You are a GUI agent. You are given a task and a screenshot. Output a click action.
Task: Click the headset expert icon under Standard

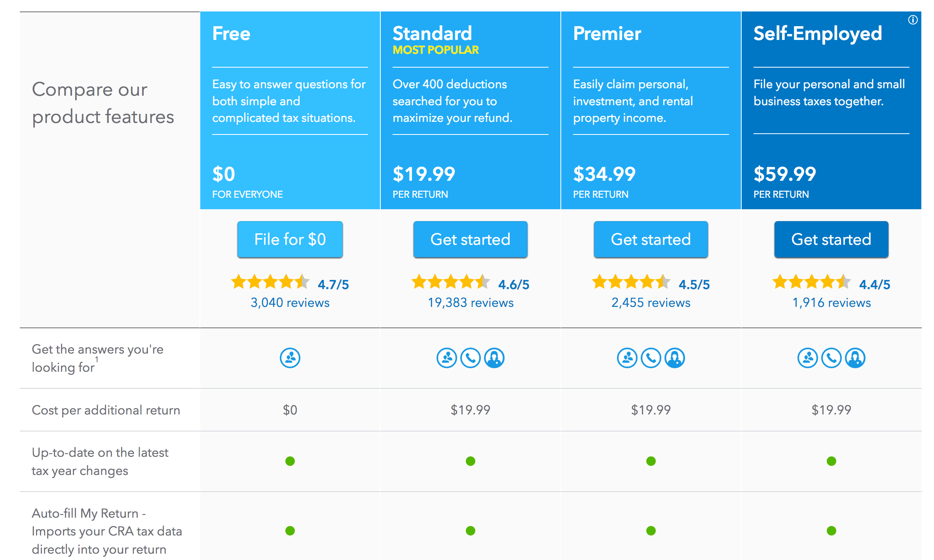pyautogui.click(x=494, y=358)
